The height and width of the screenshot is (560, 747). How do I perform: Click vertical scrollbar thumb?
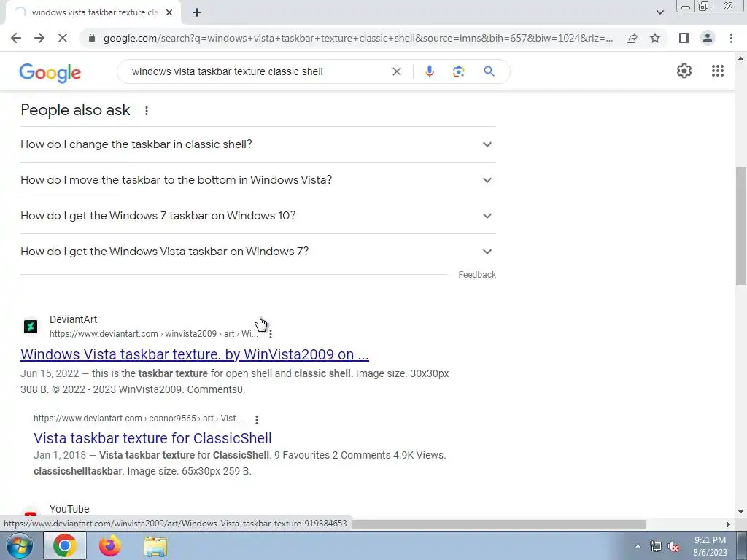tap(740, 226)
